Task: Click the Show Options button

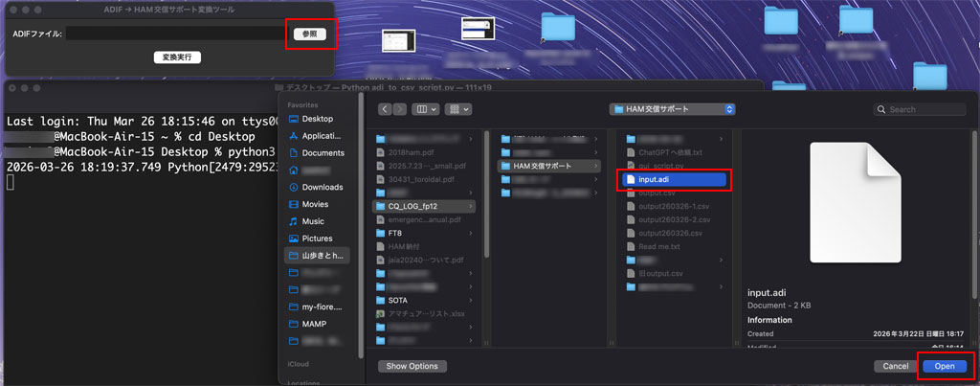Action: 412,366
